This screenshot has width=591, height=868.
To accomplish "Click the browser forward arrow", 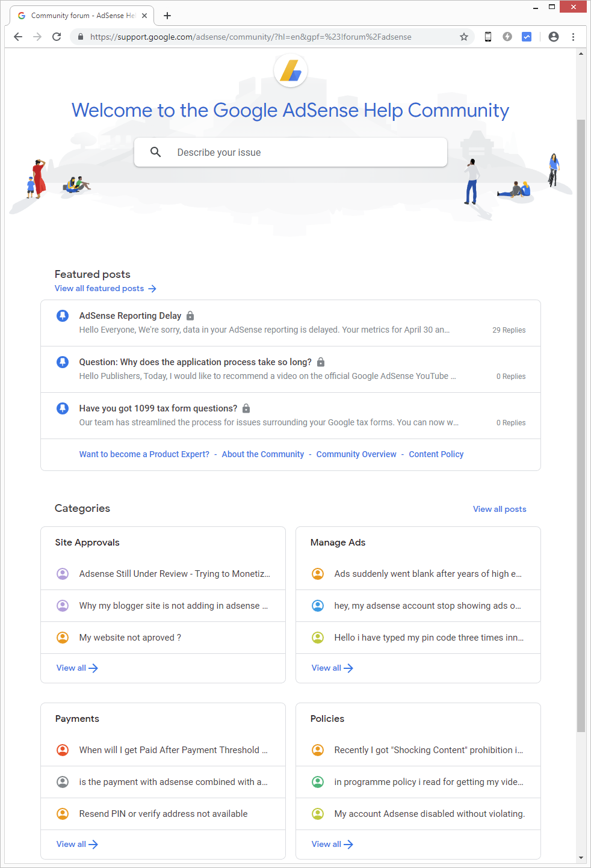I will click(x=37, y=37).
